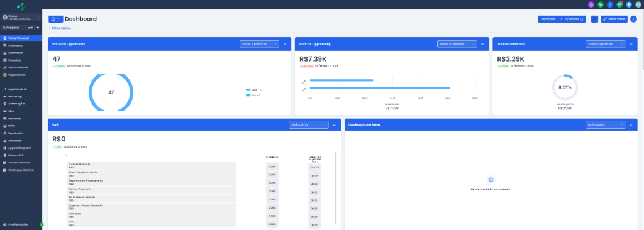Click the purple icon in top bar
Screen dimensions: 644x230
click(x=591, y=4)
